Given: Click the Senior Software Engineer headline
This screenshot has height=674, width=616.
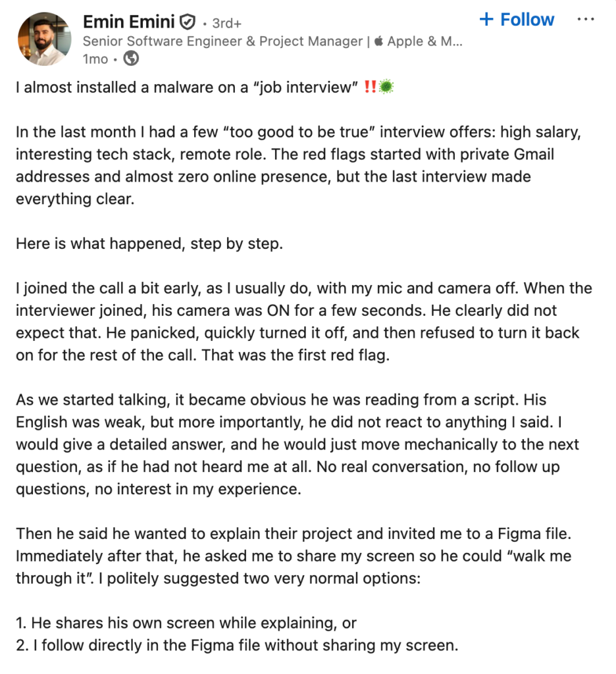Looking at the screenshot, I should (x=224, y=41).
